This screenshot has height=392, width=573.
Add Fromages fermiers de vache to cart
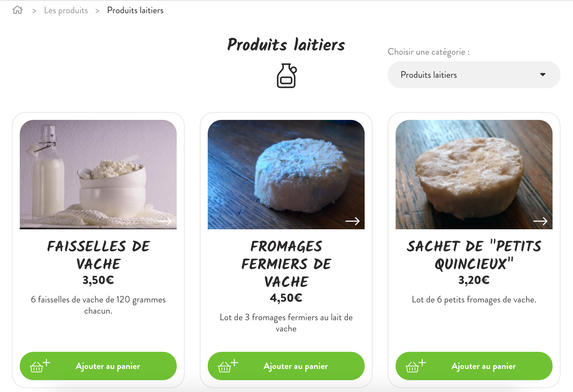pos(286,366)
